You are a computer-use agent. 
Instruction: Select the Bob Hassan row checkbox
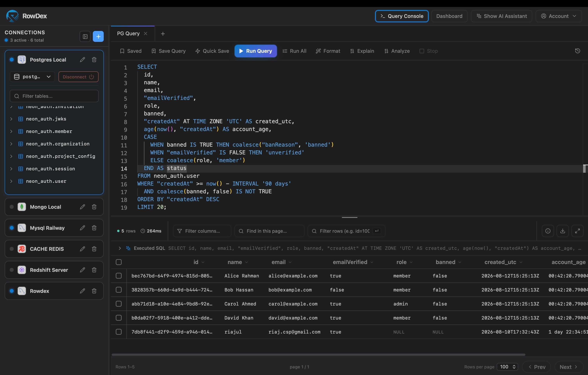tap(119, 290)
